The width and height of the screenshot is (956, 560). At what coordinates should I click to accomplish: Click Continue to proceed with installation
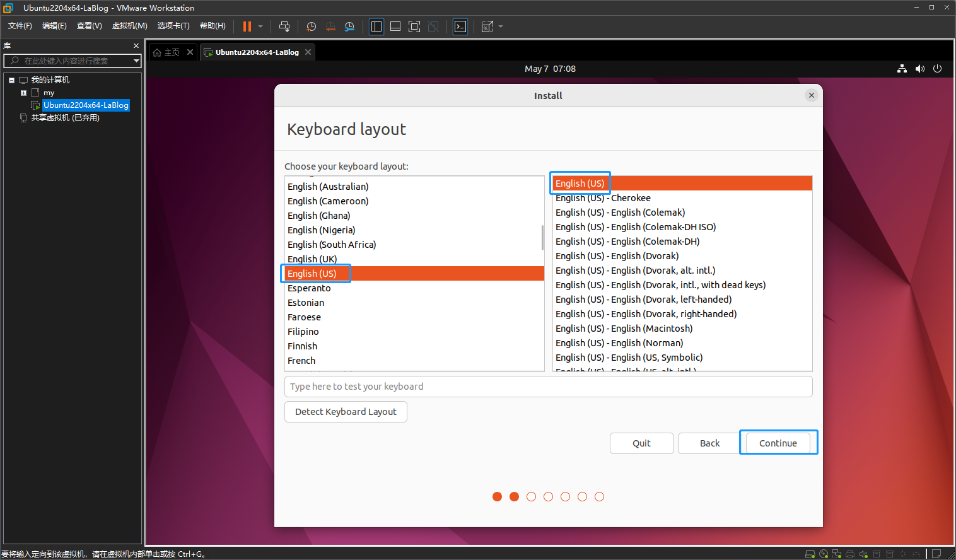[x=778, y=443]
